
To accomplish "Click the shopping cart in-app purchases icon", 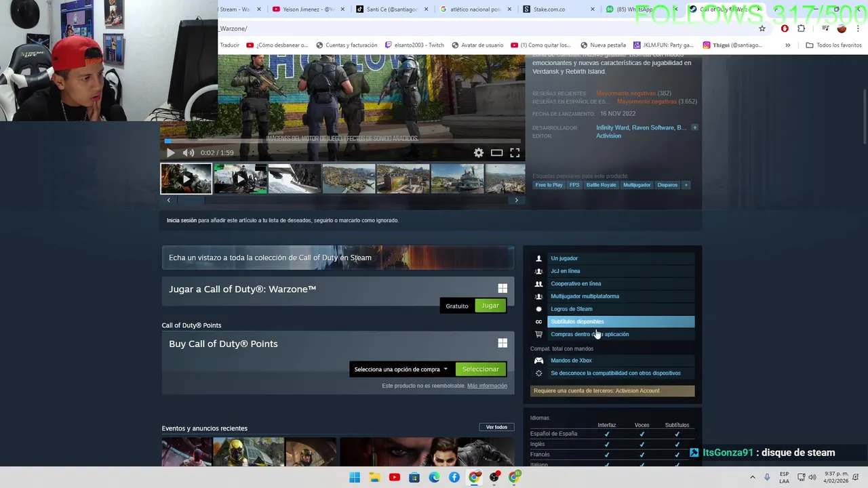I will tap(539, 334).
